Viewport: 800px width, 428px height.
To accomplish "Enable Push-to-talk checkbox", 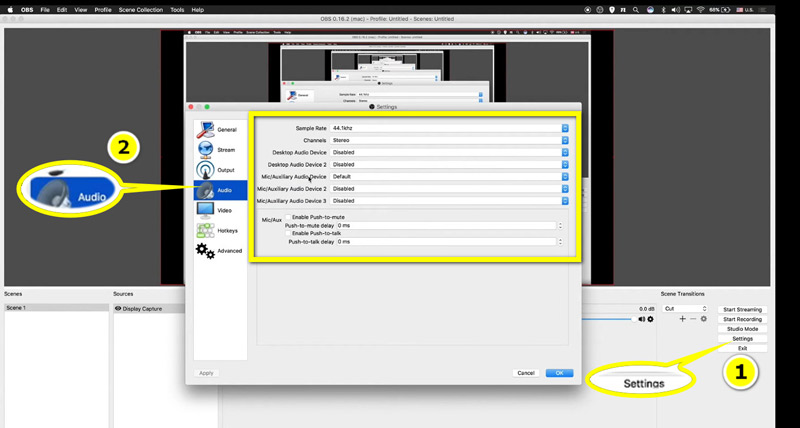I will 288,233.
